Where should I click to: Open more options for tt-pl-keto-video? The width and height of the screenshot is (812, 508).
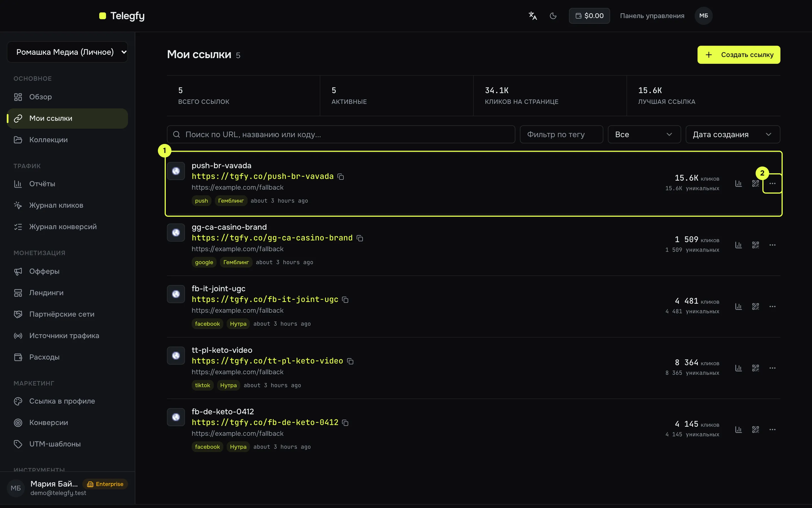pyautogui.click(x=773, y=368)
